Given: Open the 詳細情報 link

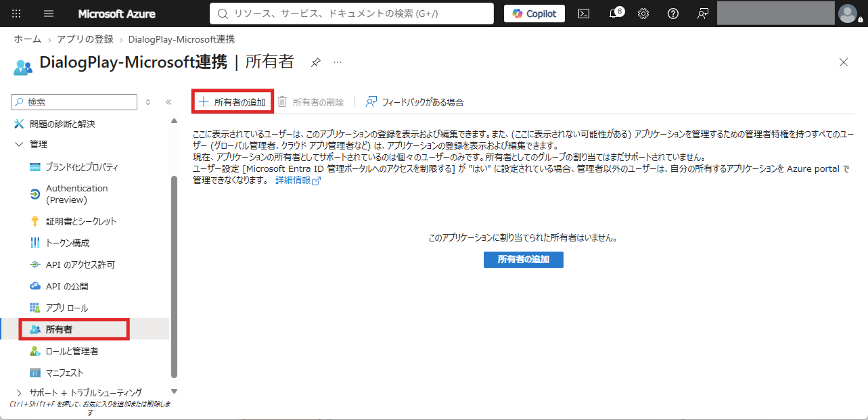Looking at the screenshot, I should point(298,181).
